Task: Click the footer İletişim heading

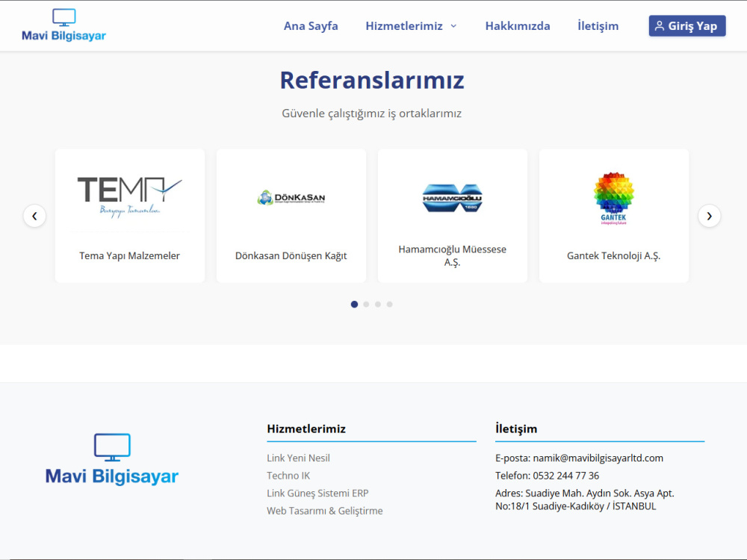Action: tap(516, 429)
